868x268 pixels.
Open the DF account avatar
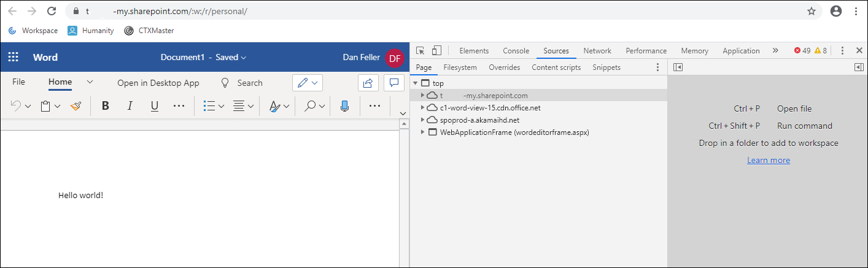point(395,58)
